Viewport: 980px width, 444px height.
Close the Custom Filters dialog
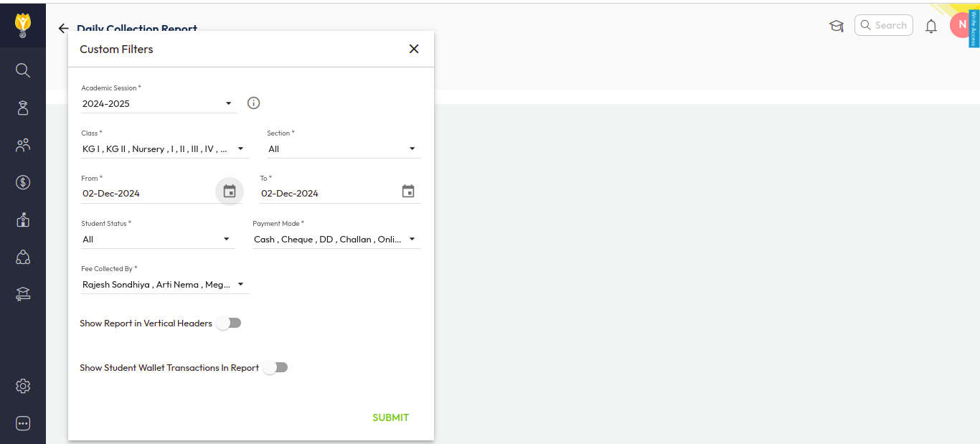point(414,49)
